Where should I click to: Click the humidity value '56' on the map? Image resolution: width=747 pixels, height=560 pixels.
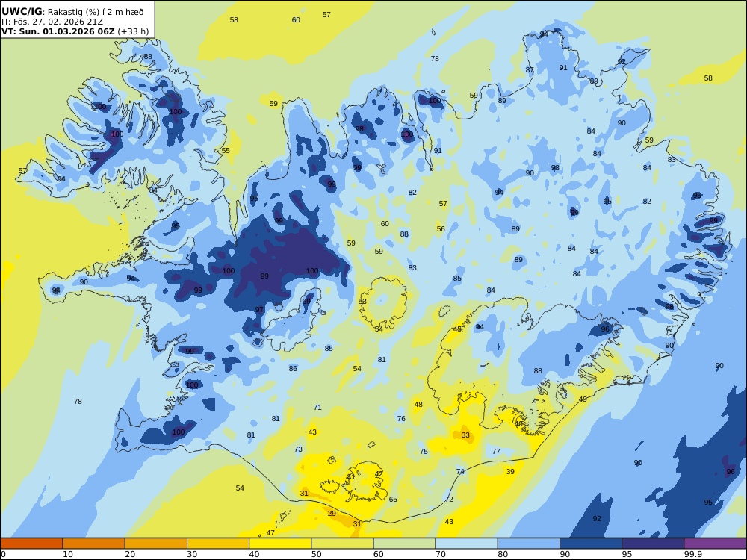[x=441, y=229]
